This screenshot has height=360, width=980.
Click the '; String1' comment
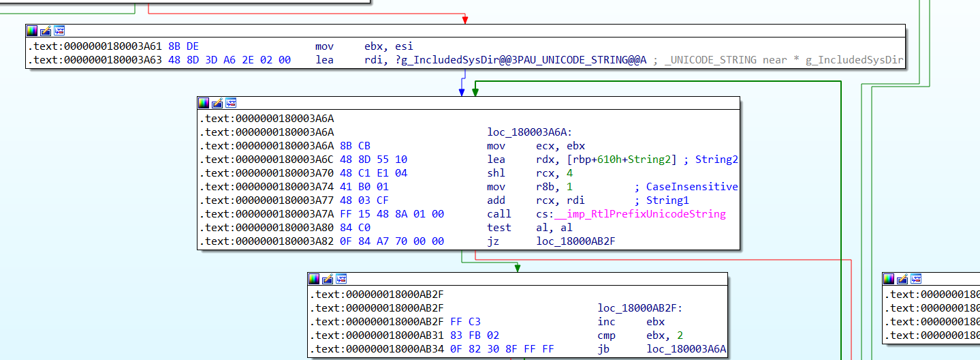(661, 200)
